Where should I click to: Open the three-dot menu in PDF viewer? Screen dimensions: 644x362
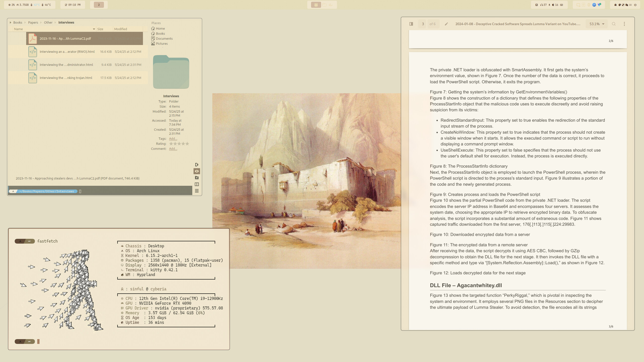pos(624,24)
